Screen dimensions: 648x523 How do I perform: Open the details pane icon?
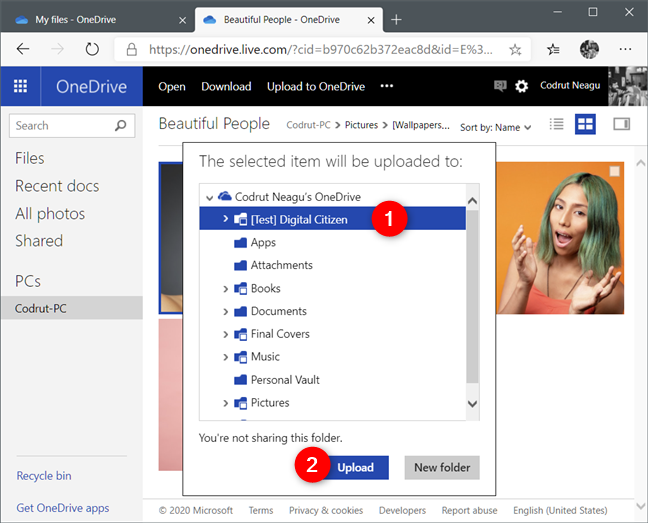(x=621, y=124)
